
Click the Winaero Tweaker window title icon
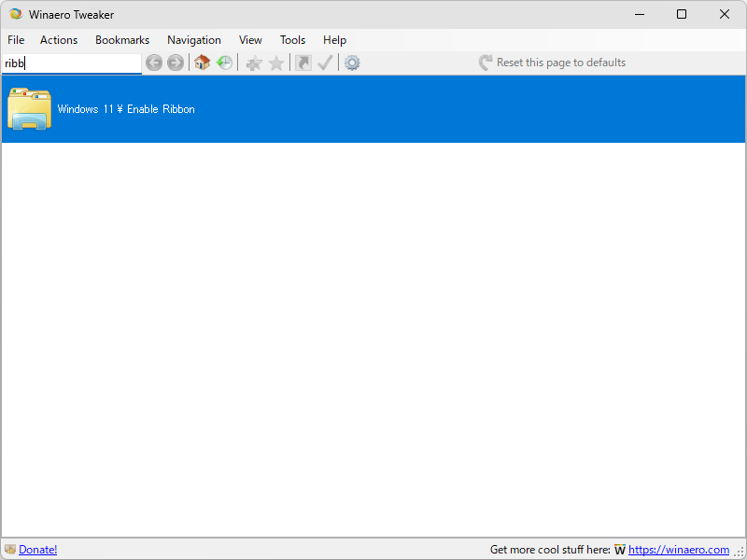pos(15,14)
